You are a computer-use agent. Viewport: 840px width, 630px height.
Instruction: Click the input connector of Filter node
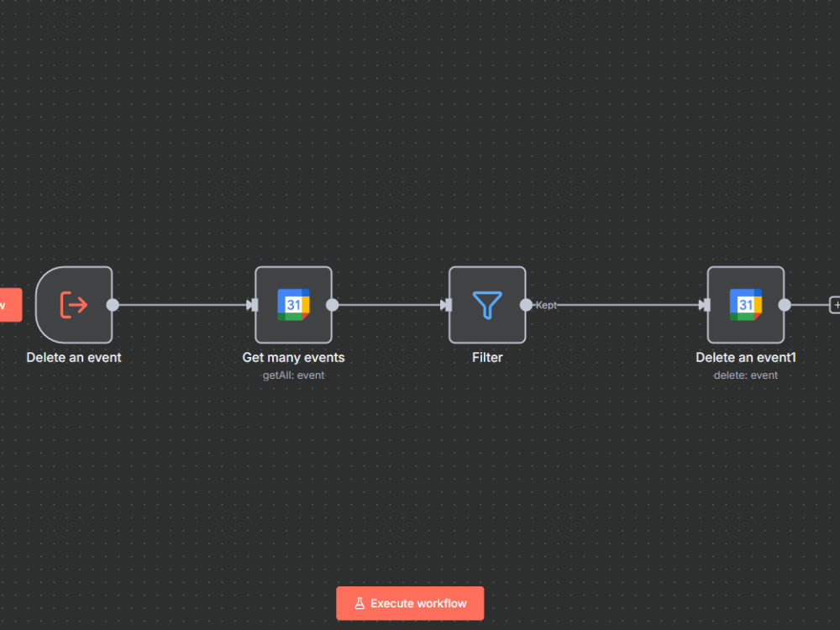(449, 305)
